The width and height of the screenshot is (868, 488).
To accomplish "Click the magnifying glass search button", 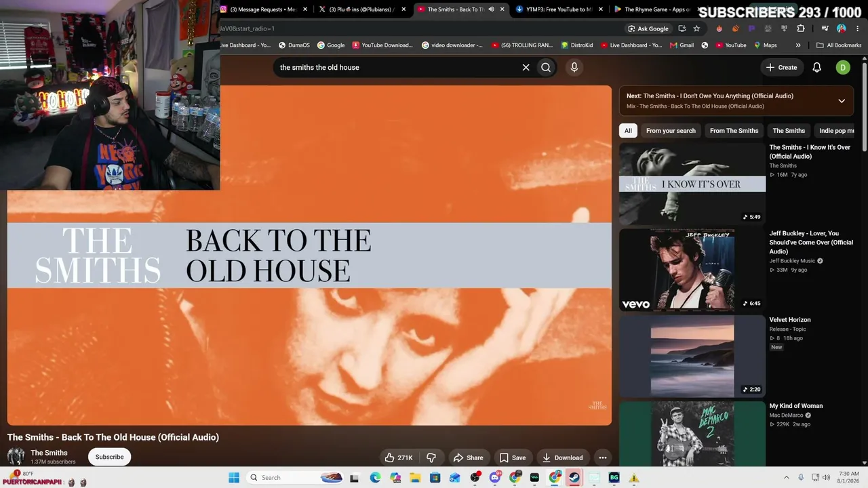I will (546, 67).
